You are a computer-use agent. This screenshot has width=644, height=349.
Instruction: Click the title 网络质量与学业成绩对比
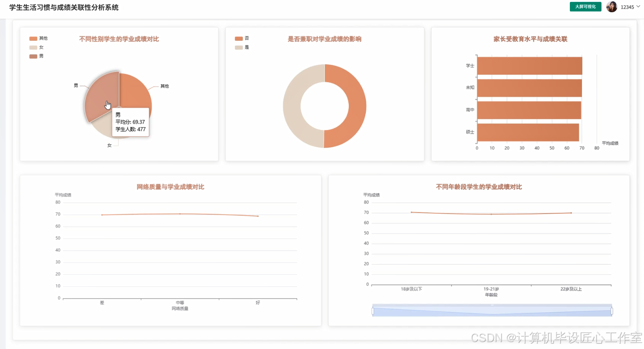click(170, 187)
